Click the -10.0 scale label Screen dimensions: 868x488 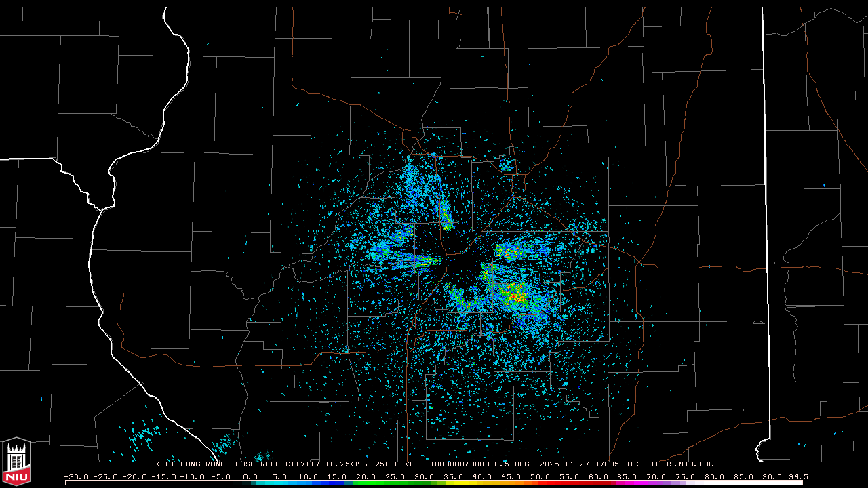[192, 476]
